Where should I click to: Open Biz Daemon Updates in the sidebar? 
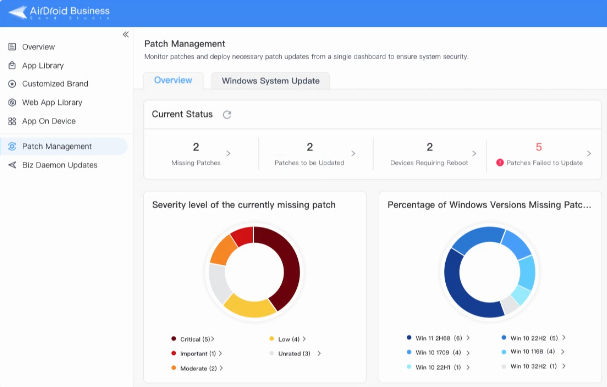[x=60, y=165]
